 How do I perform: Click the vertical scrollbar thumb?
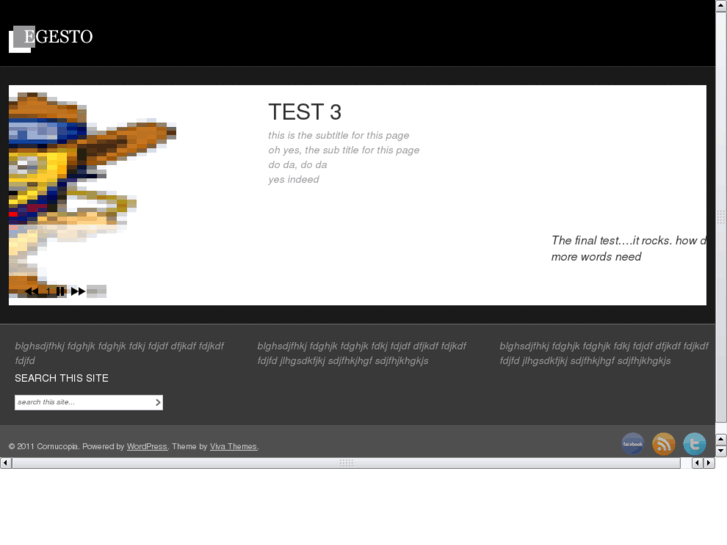(721, 217)
